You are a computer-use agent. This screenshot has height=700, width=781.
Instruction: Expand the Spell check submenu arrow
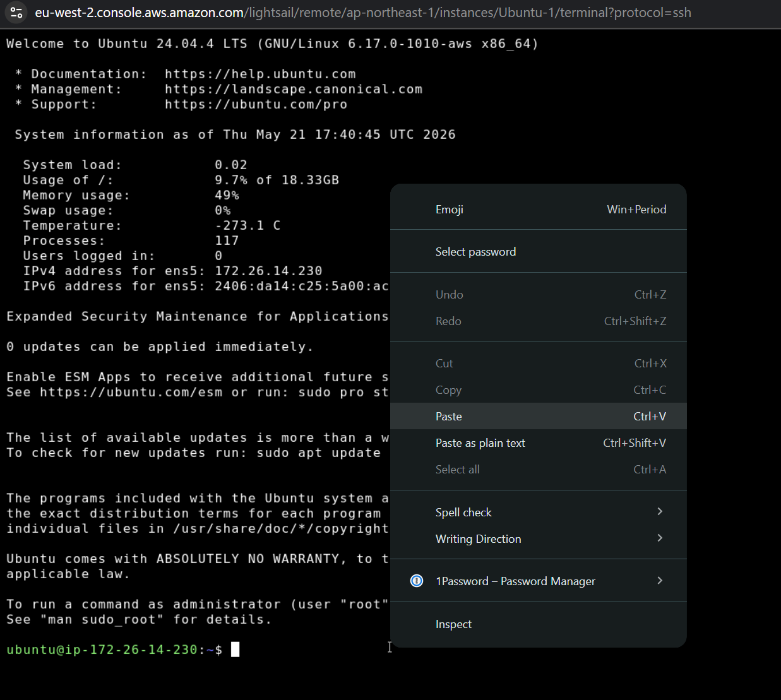[x=660, y=511]
